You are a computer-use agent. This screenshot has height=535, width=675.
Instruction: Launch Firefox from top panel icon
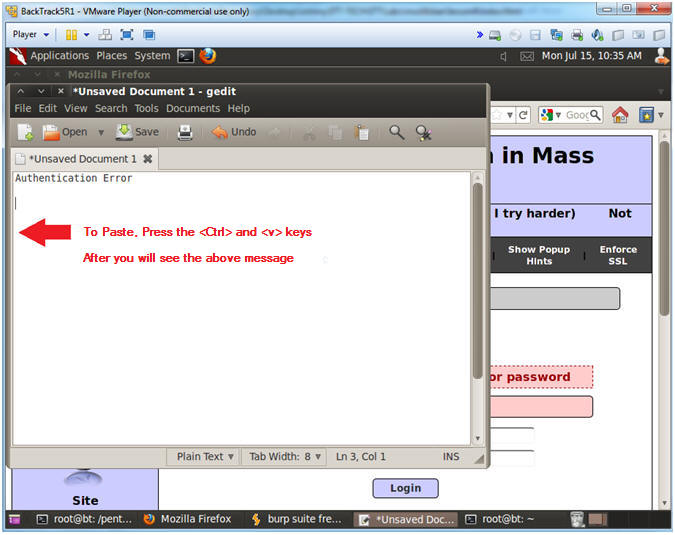(208, 56)
